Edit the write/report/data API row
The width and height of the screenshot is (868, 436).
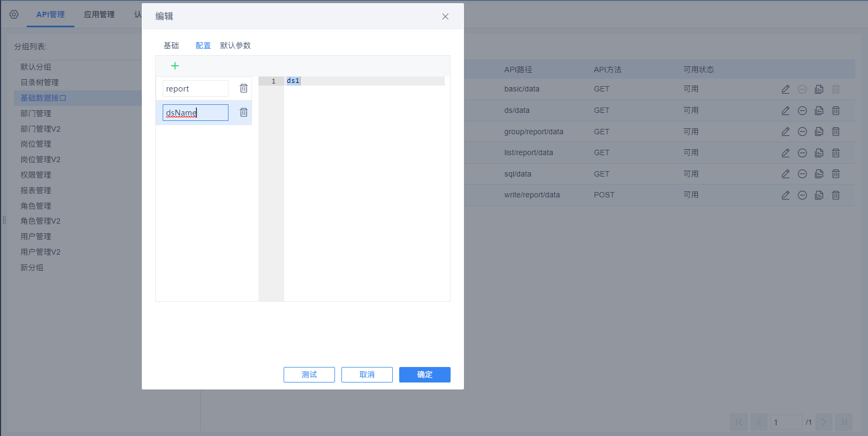click(786, 195)
